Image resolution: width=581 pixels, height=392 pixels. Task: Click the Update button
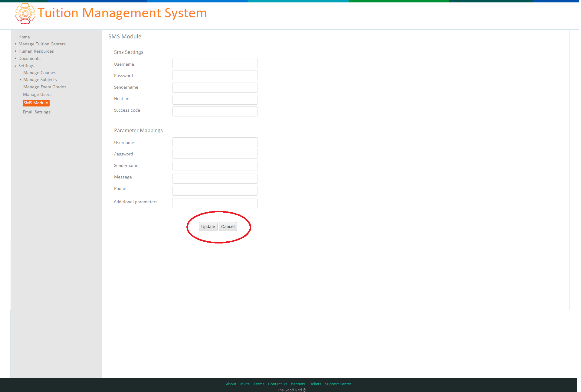(208, 227)
